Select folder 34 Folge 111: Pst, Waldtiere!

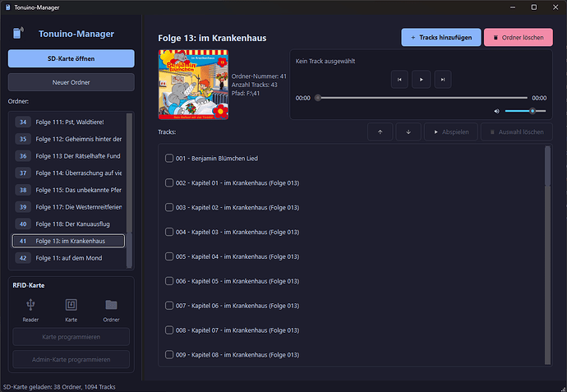coord(68,122)
